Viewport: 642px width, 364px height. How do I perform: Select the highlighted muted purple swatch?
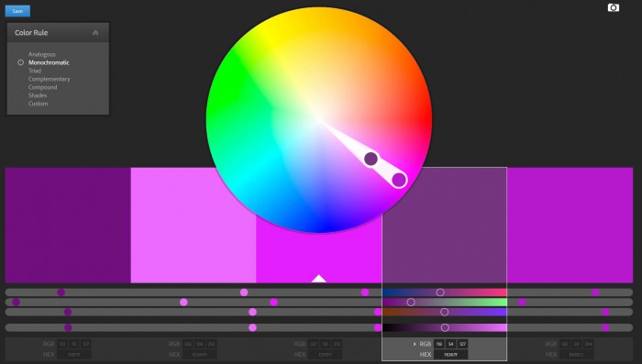(445, 225)
